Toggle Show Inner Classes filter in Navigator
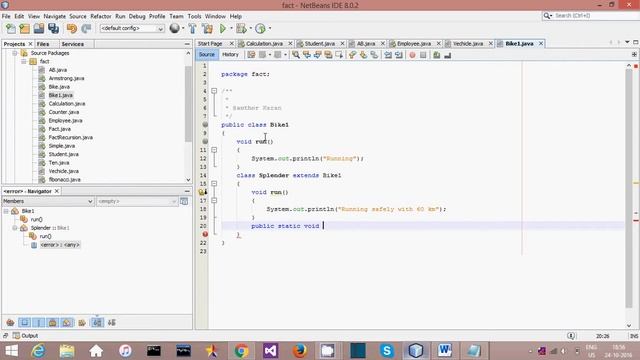The image size is (640, 360). pos(67,322)
